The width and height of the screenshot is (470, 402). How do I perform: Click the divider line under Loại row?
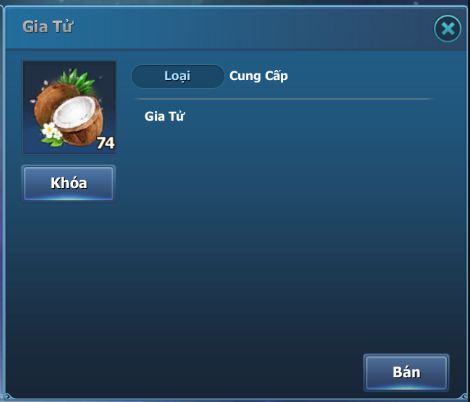tap(284, 99)
